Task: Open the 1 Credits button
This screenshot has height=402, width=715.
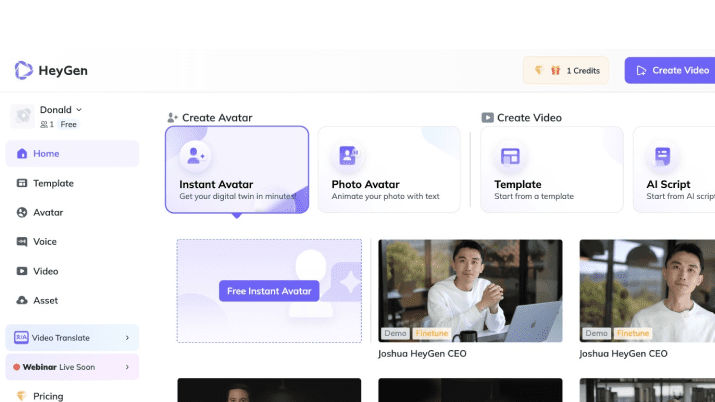Action: tap(566, 71)
